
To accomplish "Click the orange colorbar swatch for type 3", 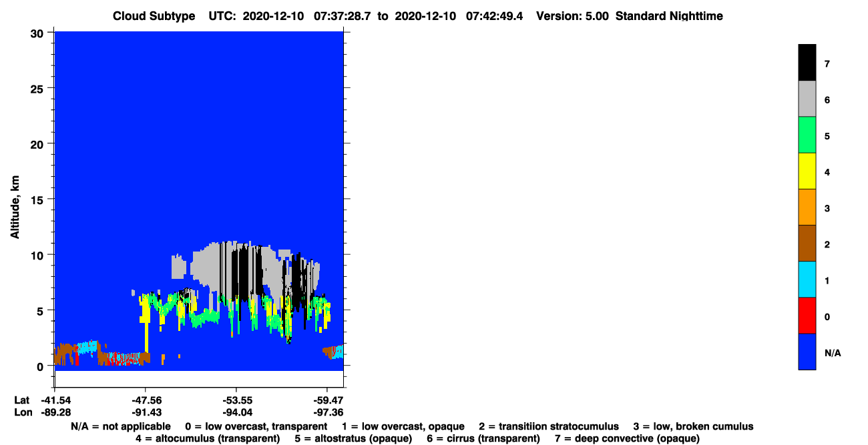I will (807, 207).
